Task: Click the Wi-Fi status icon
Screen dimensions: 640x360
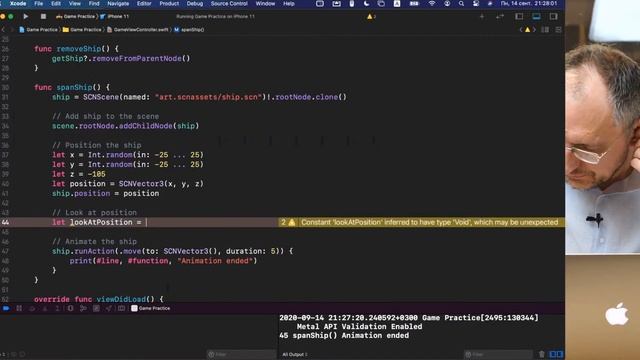Action: (x=432, y=4)
